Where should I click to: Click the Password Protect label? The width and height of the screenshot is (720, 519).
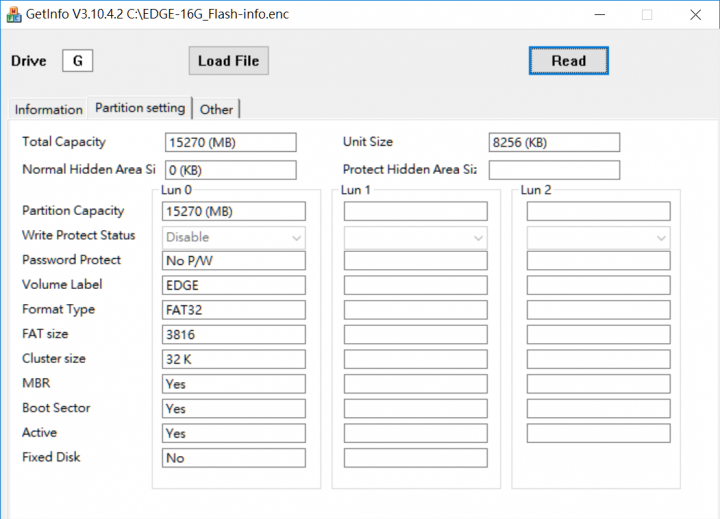pyautogui.click(x=71, y=260)
